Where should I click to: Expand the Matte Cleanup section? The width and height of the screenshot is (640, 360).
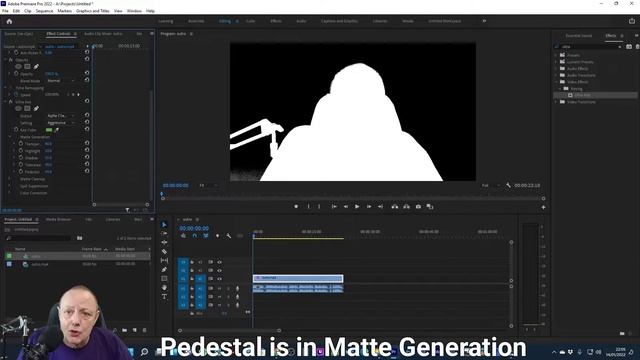(10, 179)
